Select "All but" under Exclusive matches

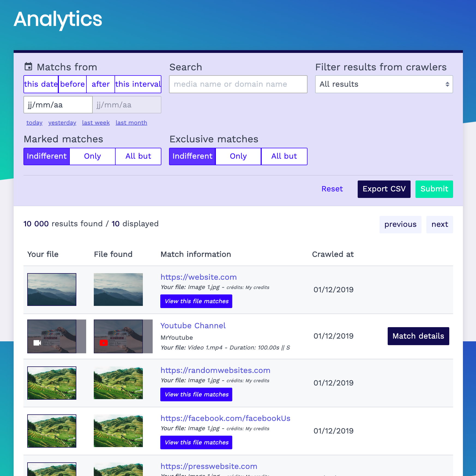[x=284, y=156]
